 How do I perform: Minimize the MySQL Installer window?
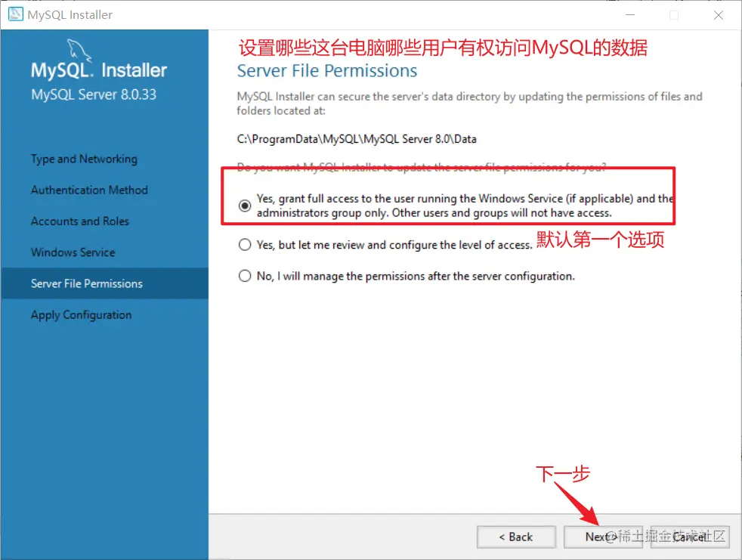point(630,14)
